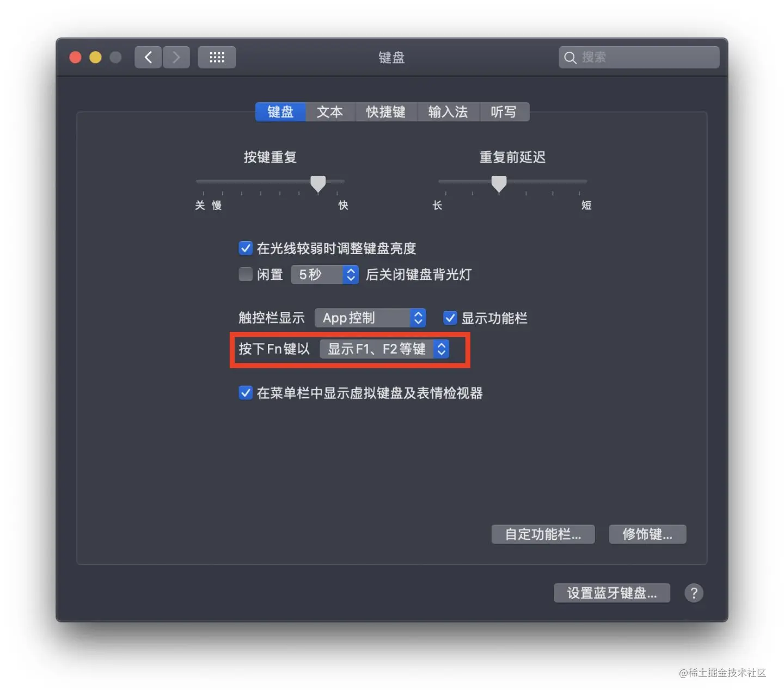Click the forward navigation arrow
784x696 pixels.
[176, 57]
